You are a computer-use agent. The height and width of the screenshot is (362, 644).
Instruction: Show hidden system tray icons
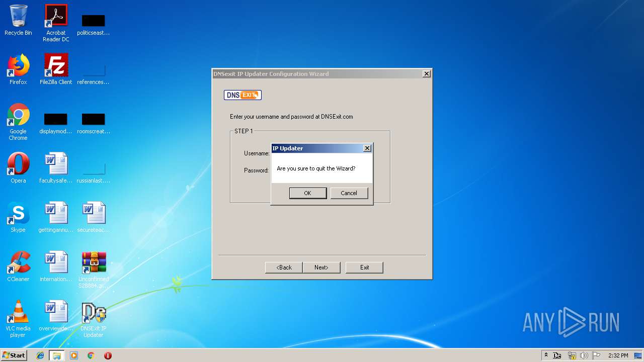point(546,355)
